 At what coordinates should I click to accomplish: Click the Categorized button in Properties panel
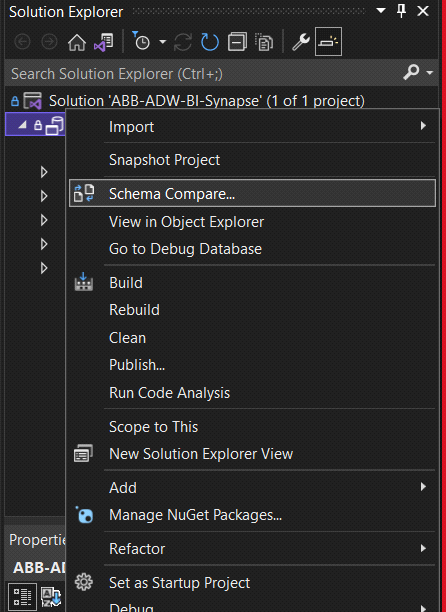tap(23, 597)
